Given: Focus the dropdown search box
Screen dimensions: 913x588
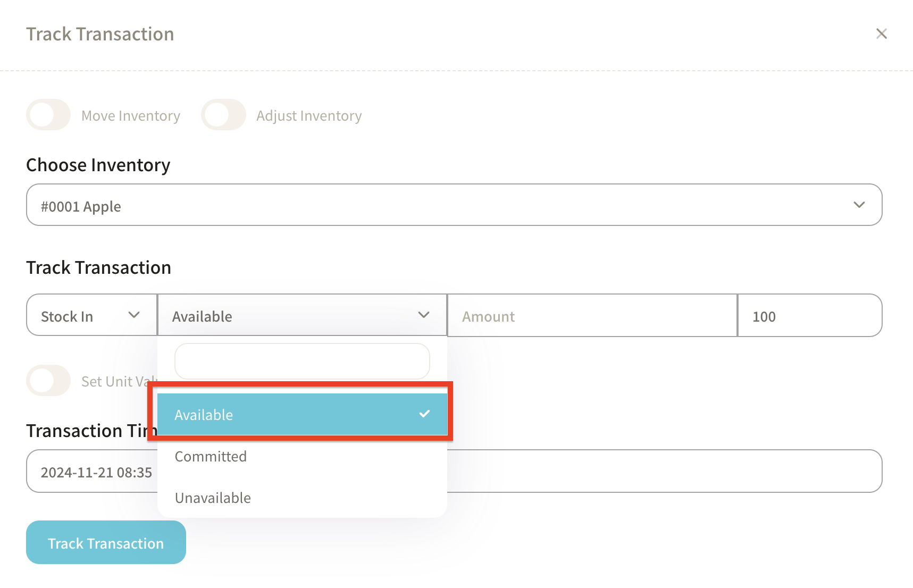Looking at the screenshot, I should (x=302, y=362).
